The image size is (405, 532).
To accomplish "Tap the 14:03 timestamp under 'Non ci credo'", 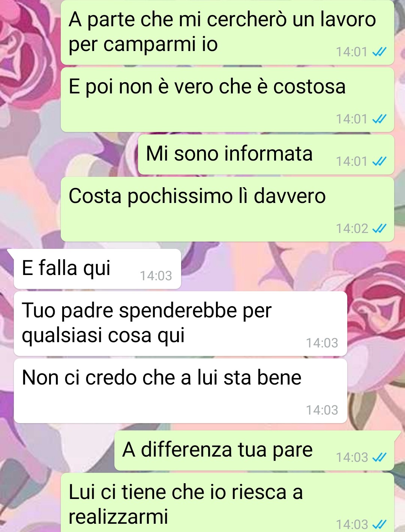I will [x=322, y=410].
